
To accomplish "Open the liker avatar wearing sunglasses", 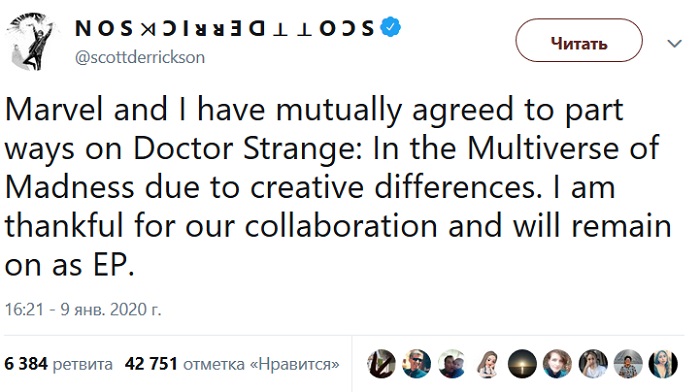I will click(417, 363).
